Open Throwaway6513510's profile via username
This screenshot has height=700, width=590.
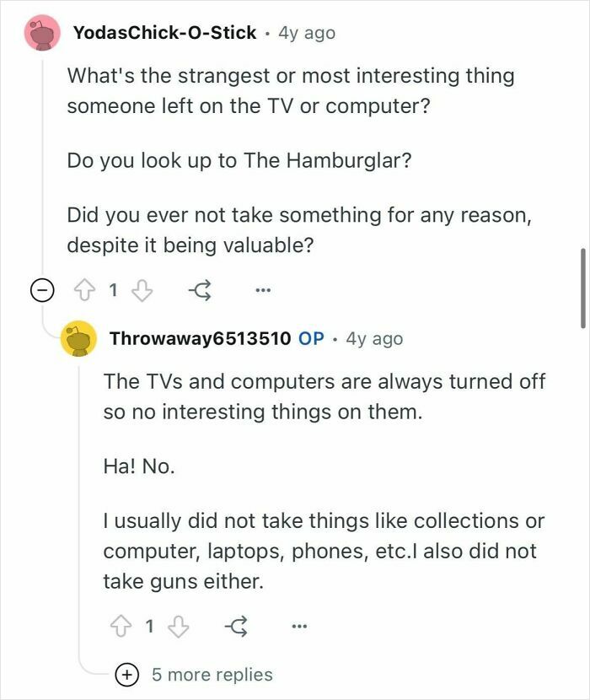(x=201, y=338)
